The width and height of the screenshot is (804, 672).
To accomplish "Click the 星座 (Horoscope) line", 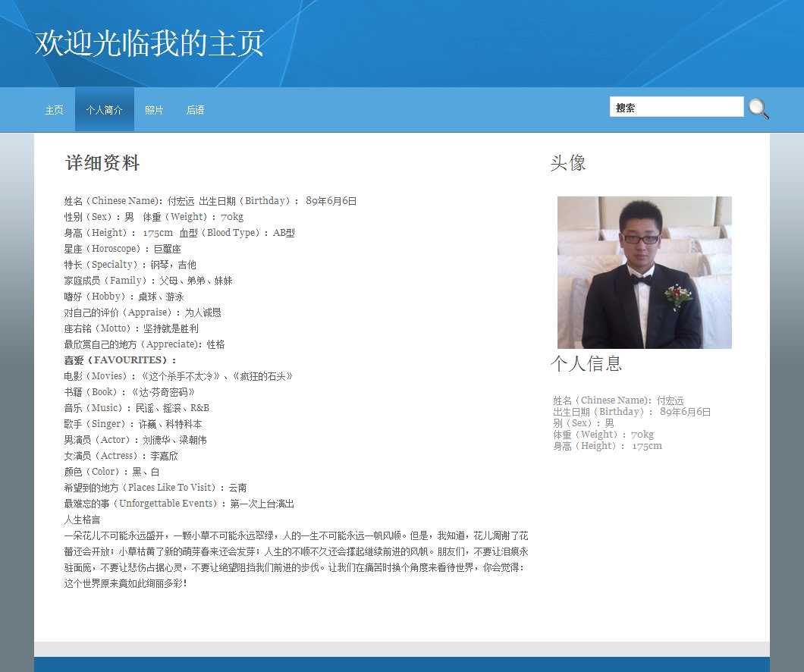I will coord(122,249).
